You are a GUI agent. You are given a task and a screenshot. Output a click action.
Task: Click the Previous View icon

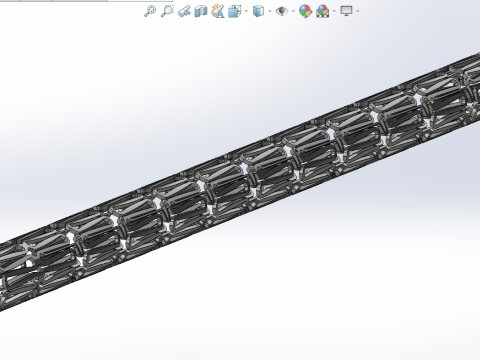point(184,11)
